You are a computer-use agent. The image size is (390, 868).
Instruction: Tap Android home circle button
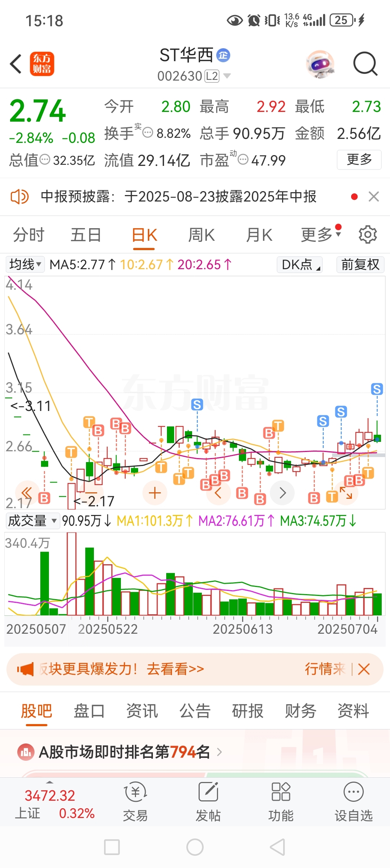195,847
